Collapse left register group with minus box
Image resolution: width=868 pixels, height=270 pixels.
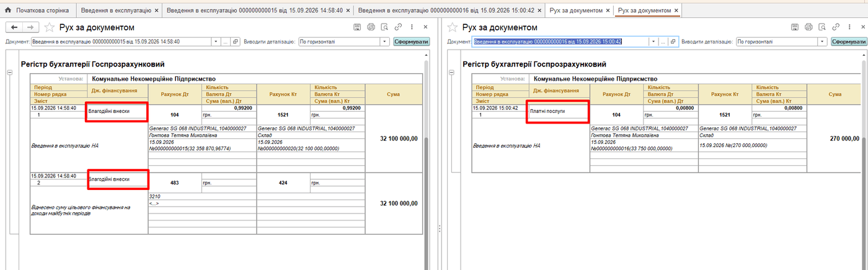click(x=9, y=73)
